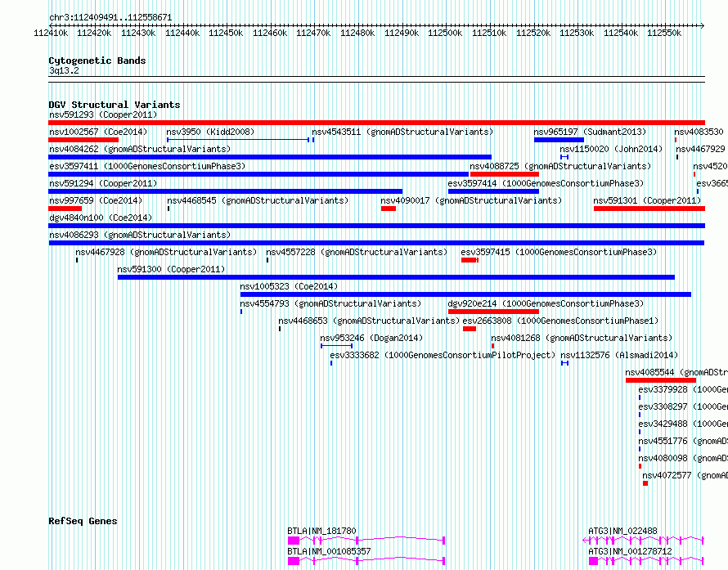Open esv3597411 1000Genomes Phase3 label
The width and height of the screenshot is (728, 570).
(147, 166)
